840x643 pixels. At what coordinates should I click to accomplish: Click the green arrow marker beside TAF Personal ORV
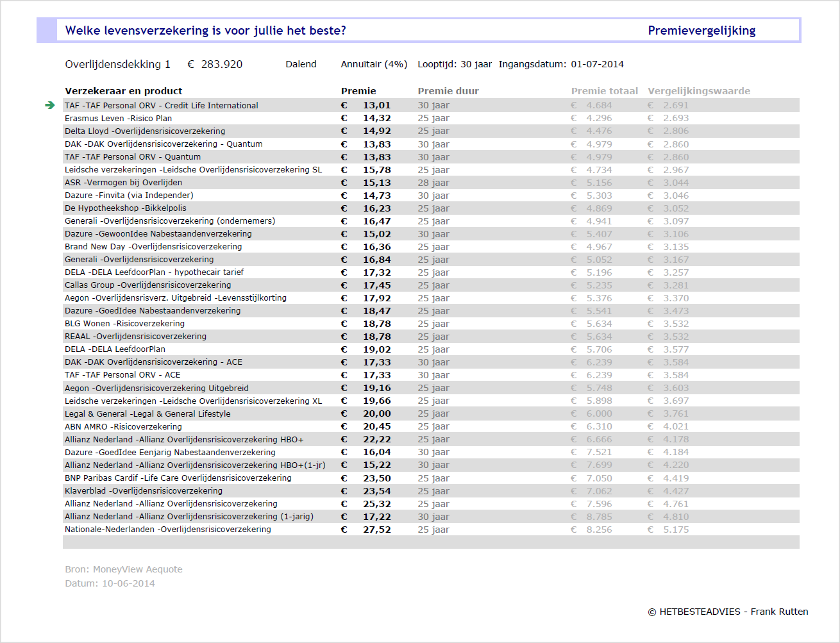(x=50, y=105)
